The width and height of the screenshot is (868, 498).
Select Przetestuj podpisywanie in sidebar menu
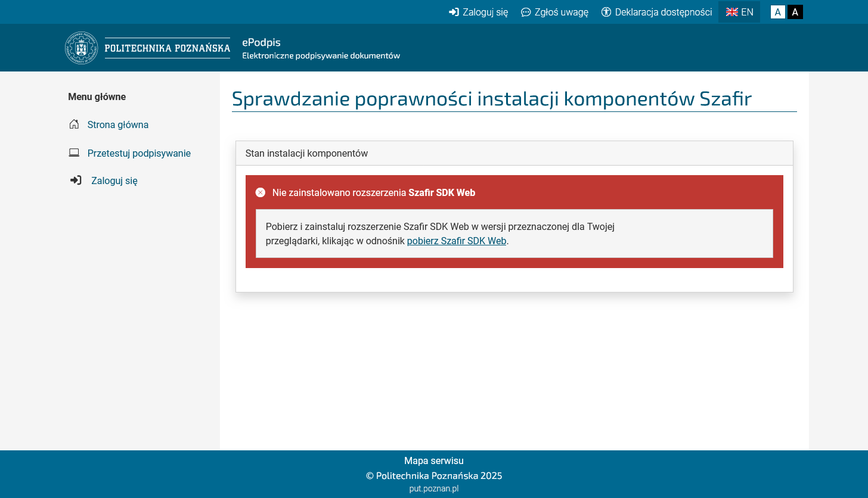coord(139,153)
